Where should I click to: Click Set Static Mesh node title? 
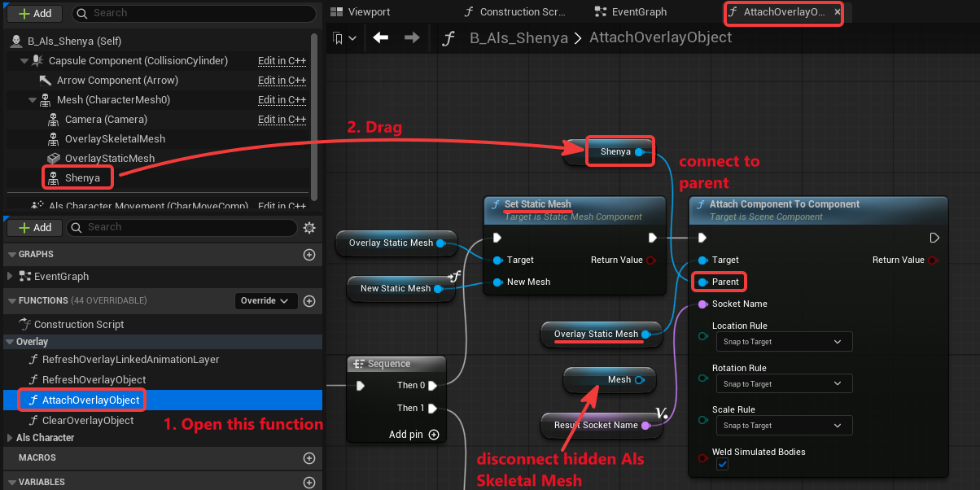[537, 204]
